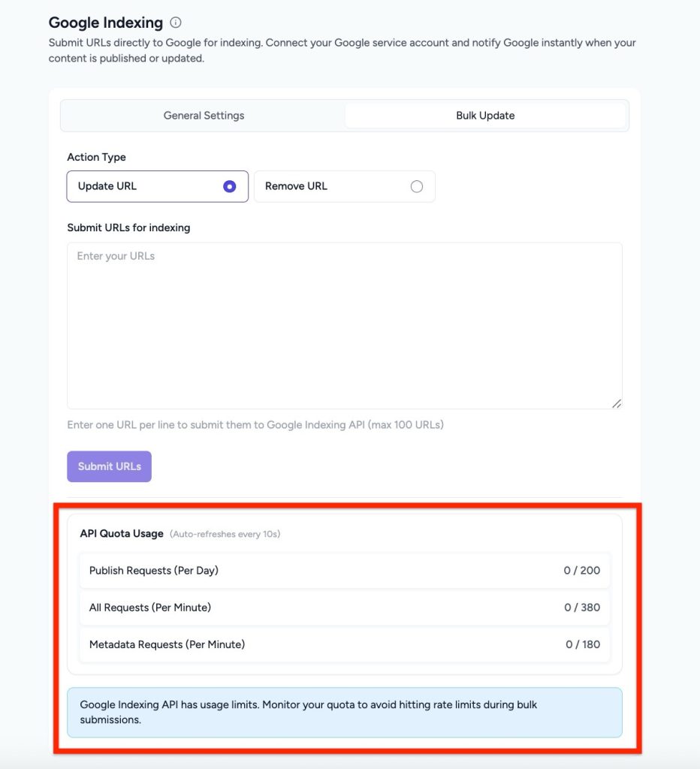Viewport: 700px width, 769px height.
Task: Click the textarea resize handle
Action: (617, 403)
